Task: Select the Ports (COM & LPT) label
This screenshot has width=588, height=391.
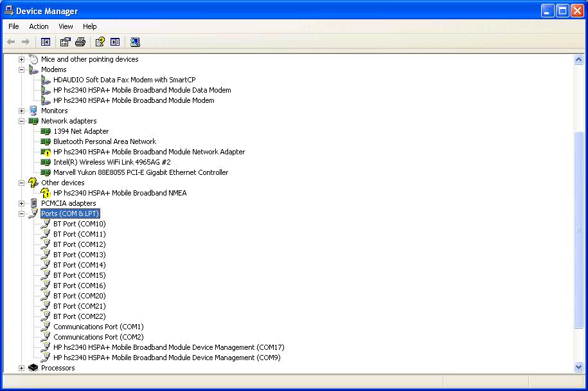Action: coord(70,214)
